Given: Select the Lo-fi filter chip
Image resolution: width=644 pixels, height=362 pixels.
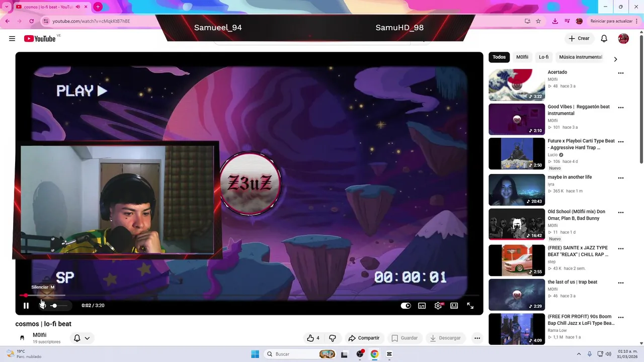Looking at the screenshot, I should (x=544, y=57).
